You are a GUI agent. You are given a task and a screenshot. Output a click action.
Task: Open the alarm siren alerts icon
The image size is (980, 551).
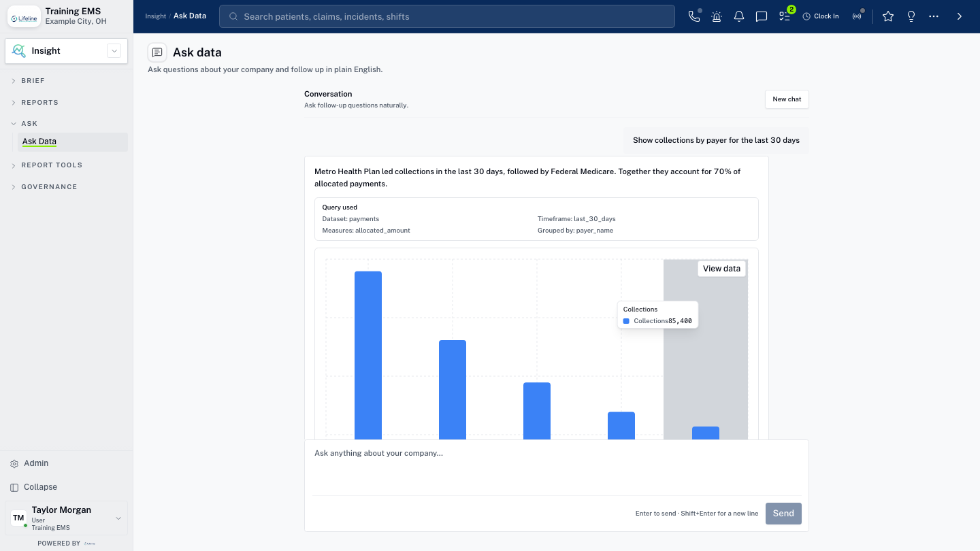[x=717, y=16]
